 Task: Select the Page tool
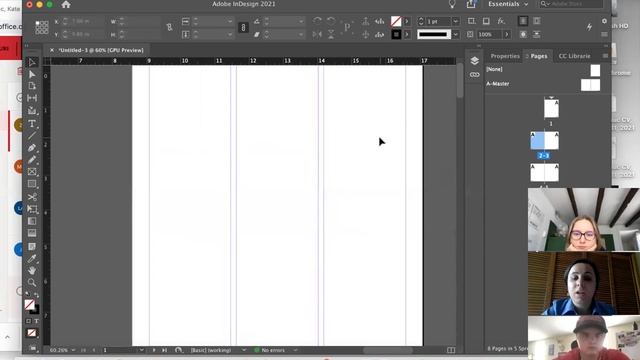tap(32, 86)
